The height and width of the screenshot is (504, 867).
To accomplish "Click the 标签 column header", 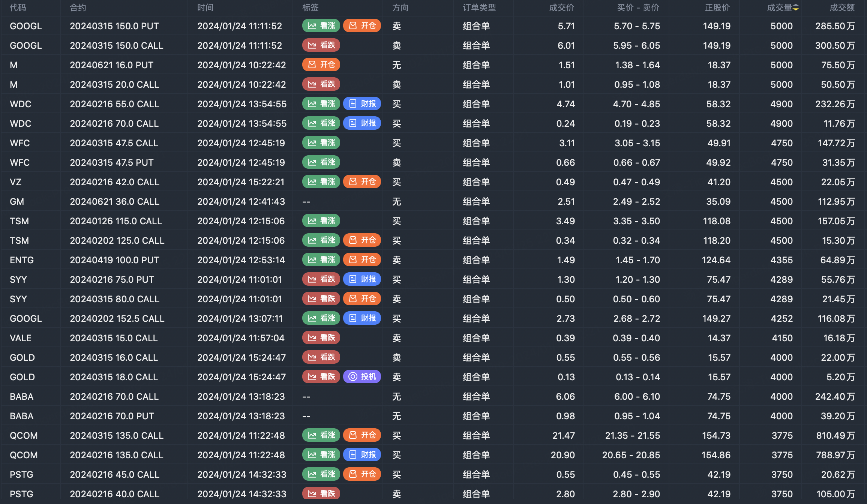I will pos(310,8).
